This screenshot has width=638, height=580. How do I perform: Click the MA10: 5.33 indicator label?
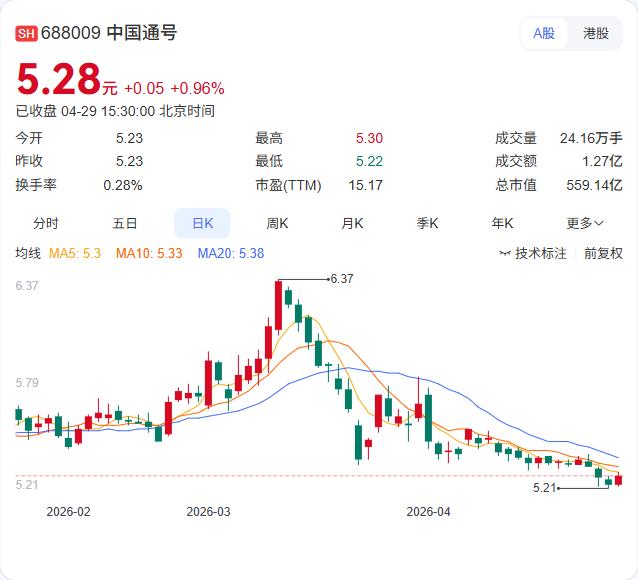tap(149, 253)
